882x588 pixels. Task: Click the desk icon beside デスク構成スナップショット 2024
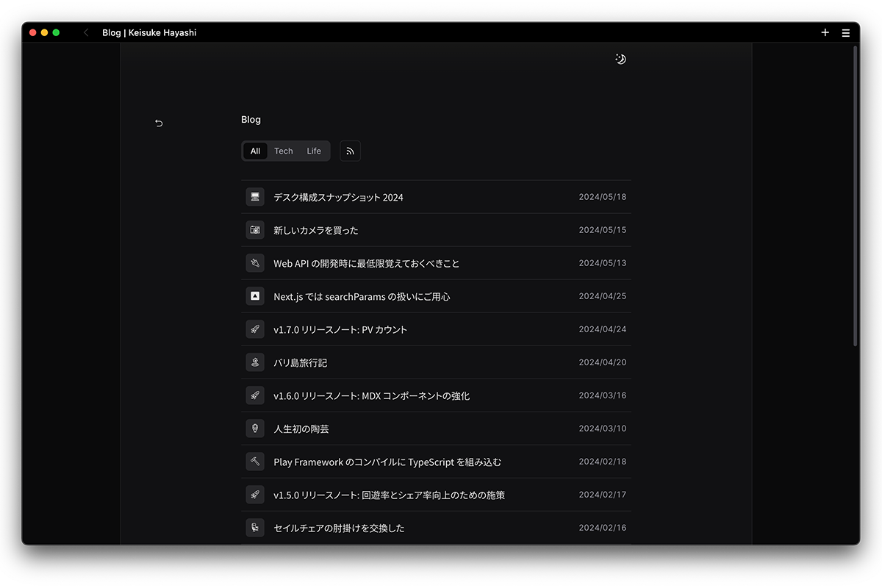(255, 197)
